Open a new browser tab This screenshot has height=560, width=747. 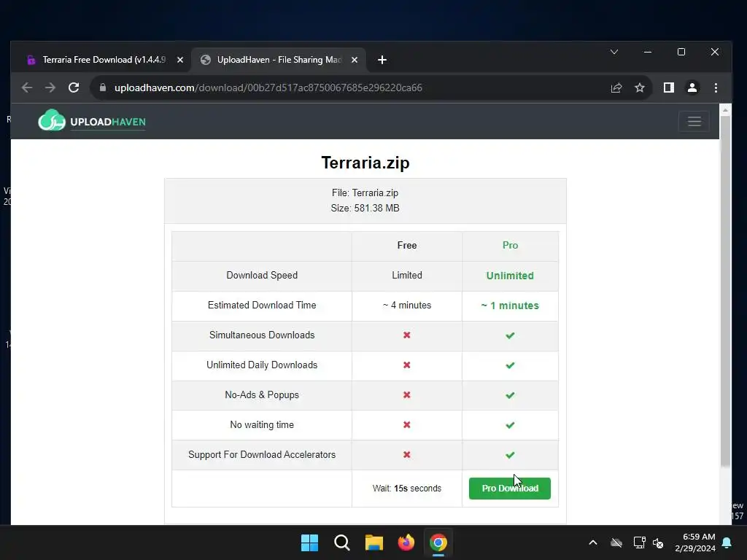pyautogui.click(x=382, y=60)
